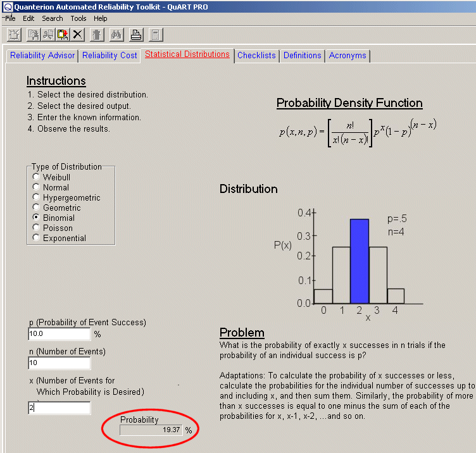Image resolution: width=476 pixels, height=453 pixels.
Task: Select the Binomial distribution radio button
Action: [36, 217]
